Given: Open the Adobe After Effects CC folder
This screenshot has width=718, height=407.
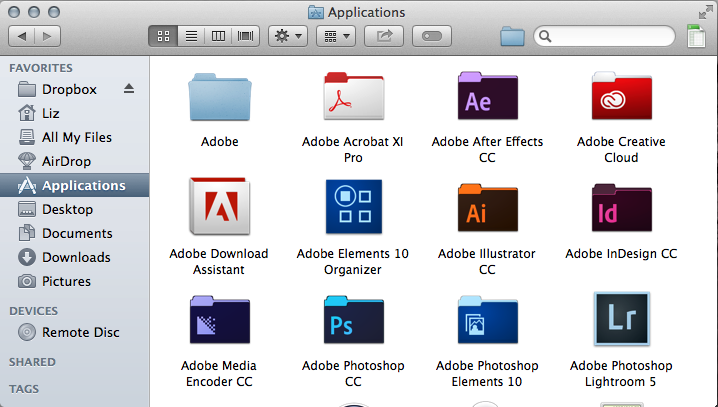Looking at the screenshot, I should [488, 96].
